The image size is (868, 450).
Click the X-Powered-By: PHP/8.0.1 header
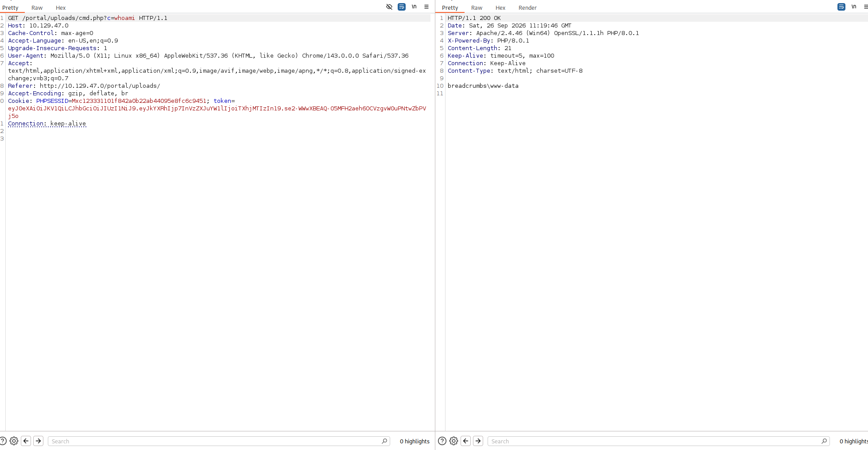click(488, 41)
